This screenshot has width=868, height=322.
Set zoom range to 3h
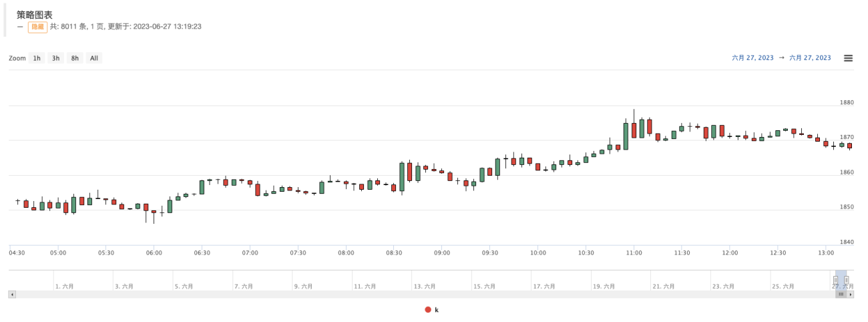click(56, 58)
